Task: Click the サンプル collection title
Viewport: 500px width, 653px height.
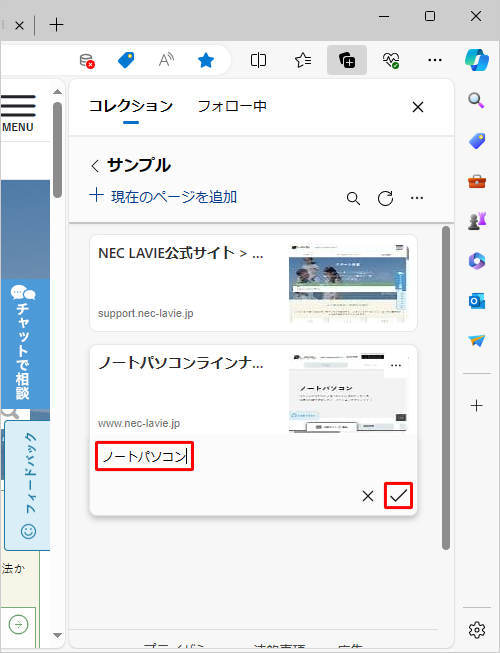Action: pyautogui.click(x=139, y=166)
